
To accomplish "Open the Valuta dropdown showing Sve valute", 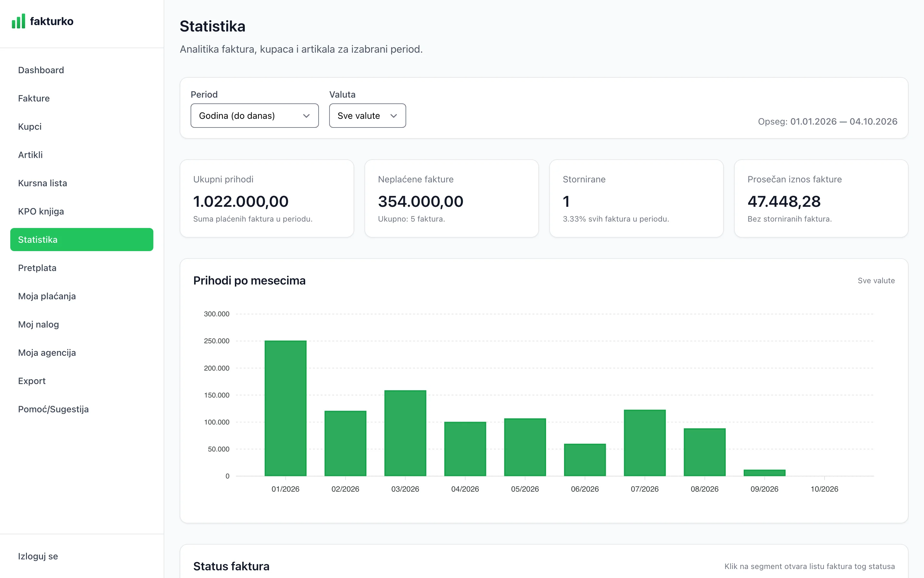I will click(x=367, y=116).
